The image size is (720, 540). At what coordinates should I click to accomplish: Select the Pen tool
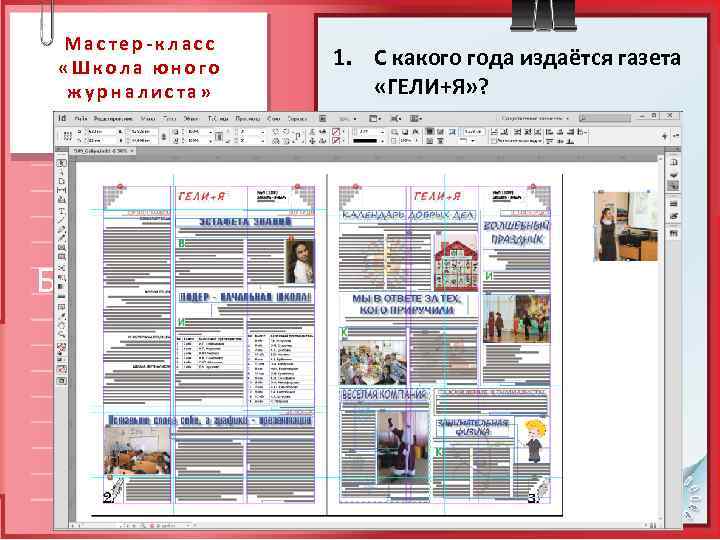(61, 230)
